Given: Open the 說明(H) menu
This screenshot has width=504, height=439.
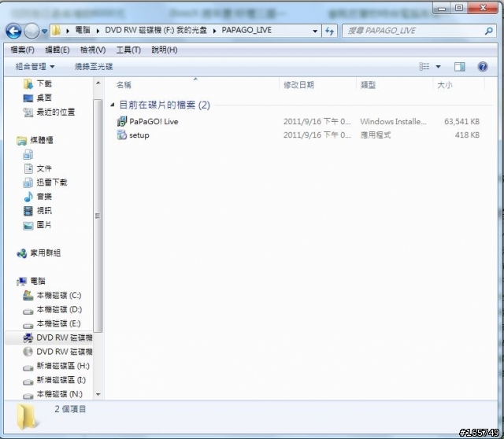Looking at the screenshot, I should point(165,50).
